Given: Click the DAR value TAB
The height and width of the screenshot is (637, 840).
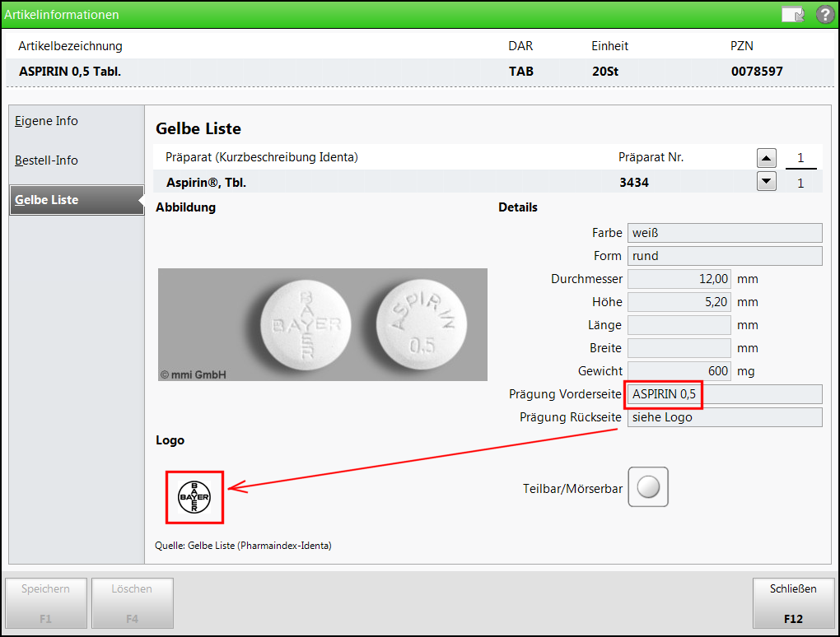Looking at the screenshot, I should [x=521, y=72].
